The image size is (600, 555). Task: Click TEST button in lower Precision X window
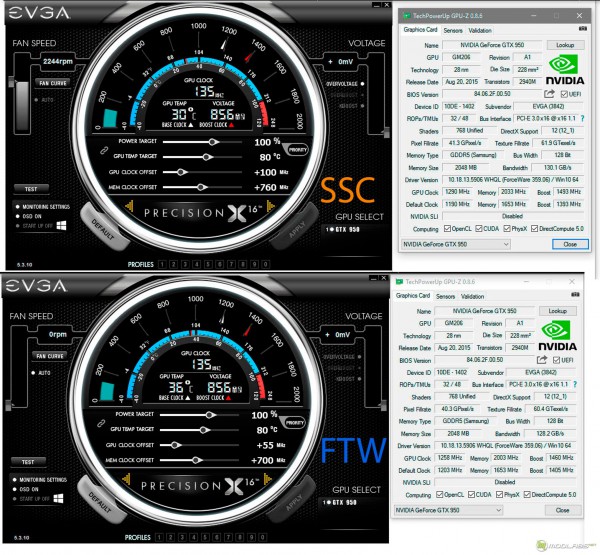[28, 462]
